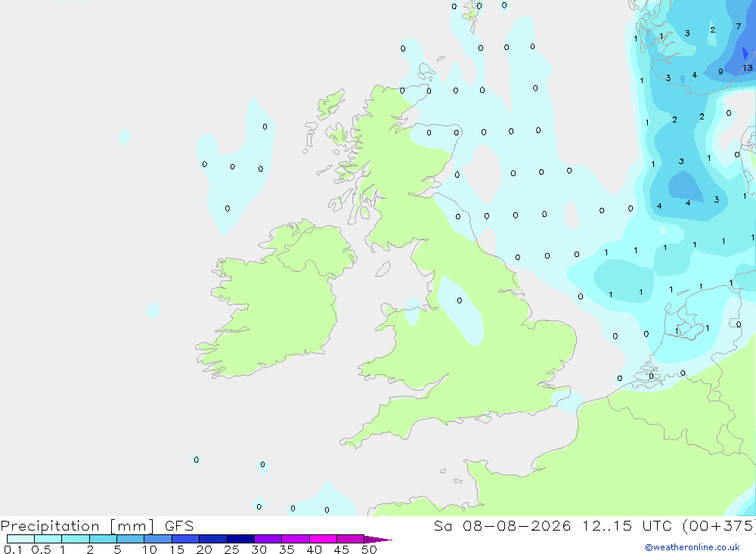Click the '7' precipitation value on map
The width and height of the screenshot is (756, 554).
pyautogui.click(x=738, y=26)
